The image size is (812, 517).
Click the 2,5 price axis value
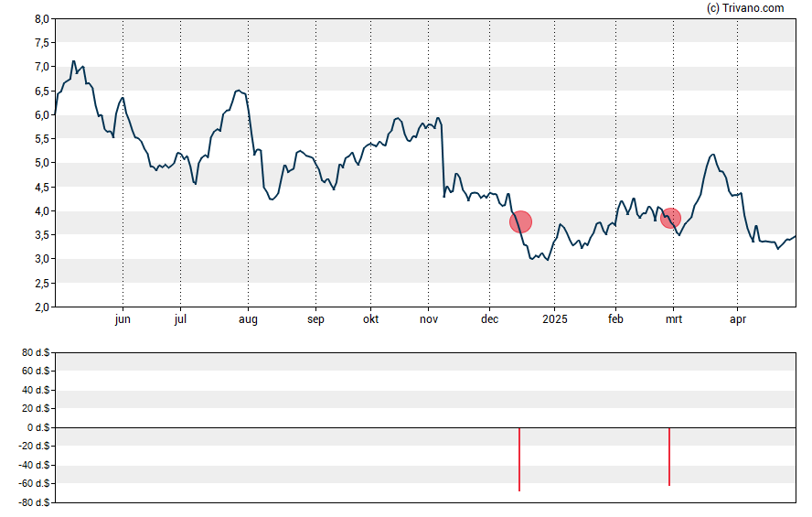42,283
